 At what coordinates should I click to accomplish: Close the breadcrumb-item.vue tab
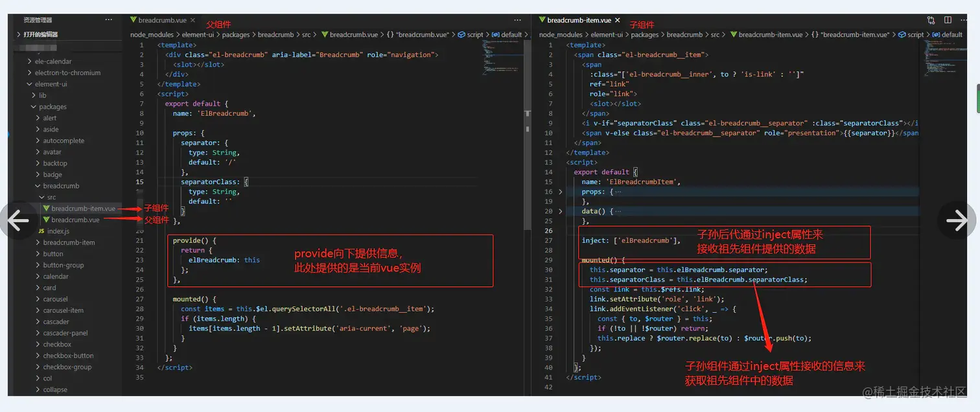point(618,21)
